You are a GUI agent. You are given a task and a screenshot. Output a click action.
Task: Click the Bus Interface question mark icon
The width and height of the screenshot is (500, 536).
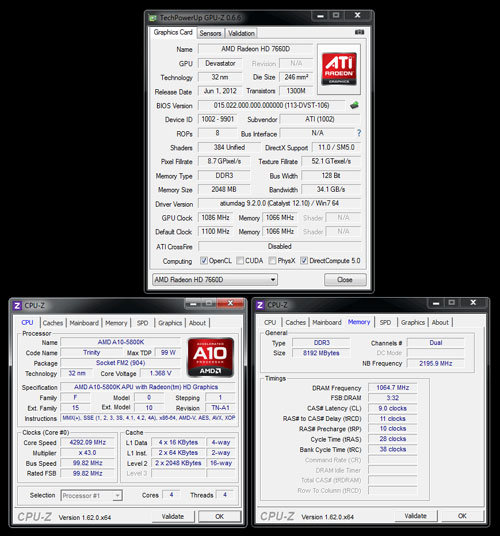(359, 133)
